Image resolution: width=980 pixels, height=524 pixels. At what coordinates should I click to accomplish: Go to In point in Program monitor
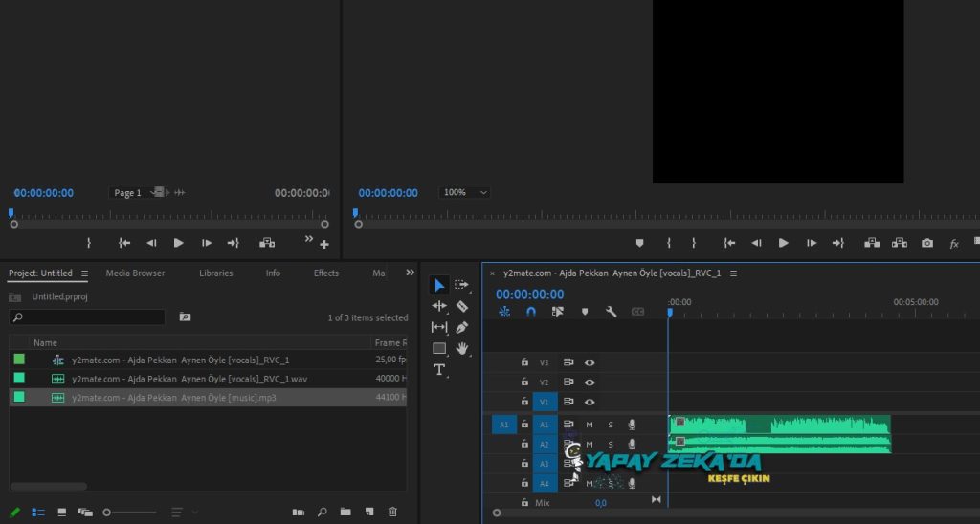coord(728,243)
